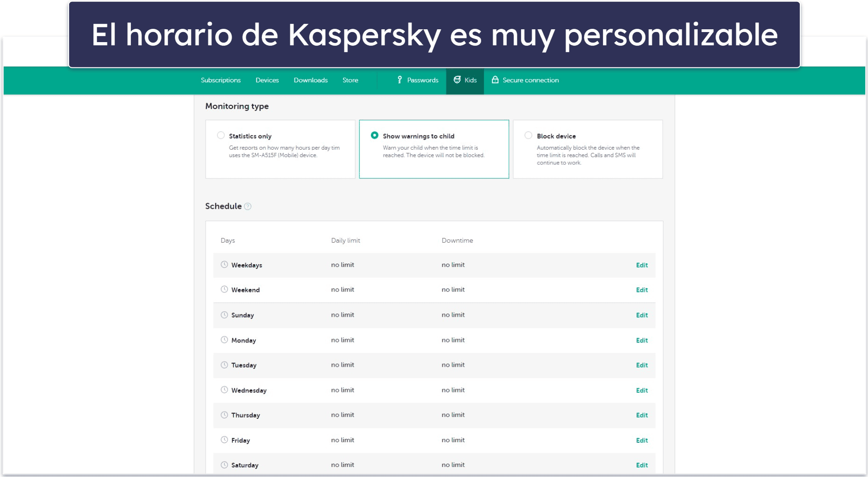Viewport: 868px width, 477px height.
Task: Edit the Monday schedule
Action: (642, 340)
